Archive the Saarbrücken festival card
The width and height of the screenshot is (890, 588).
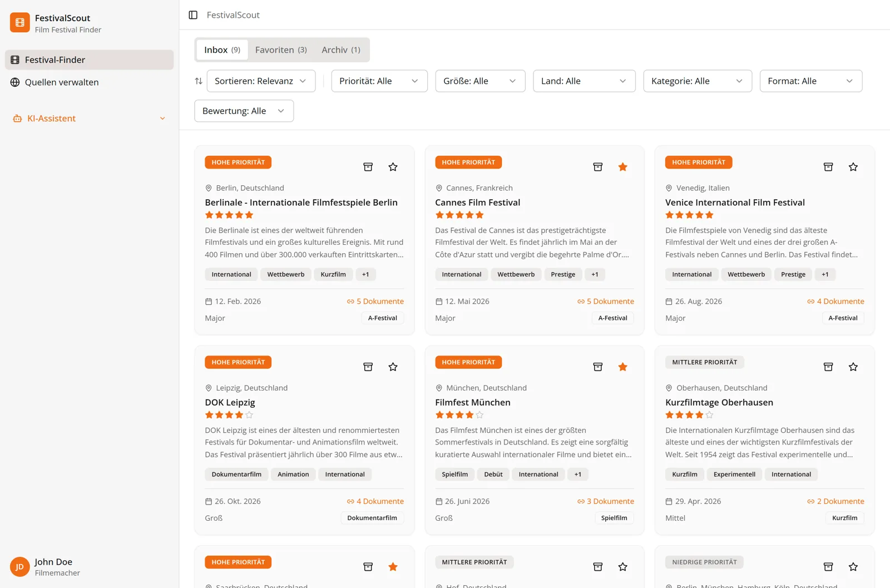pos(368,566)
